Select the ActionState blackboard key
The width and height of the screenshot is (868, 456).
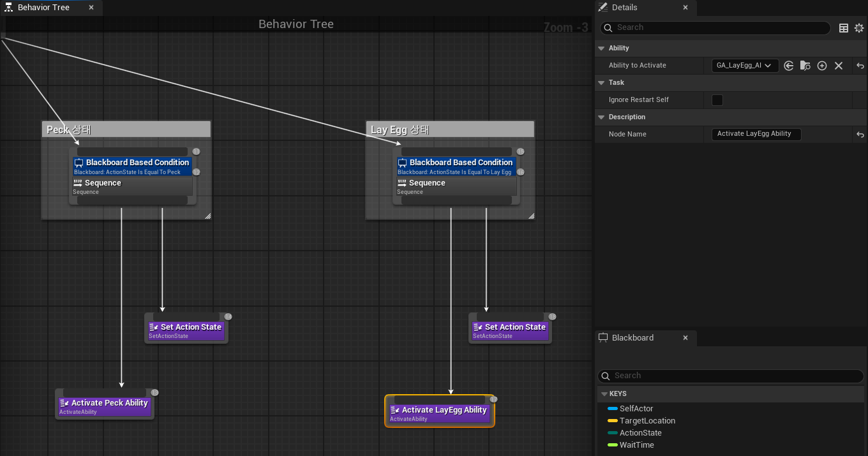click(640, 433)
